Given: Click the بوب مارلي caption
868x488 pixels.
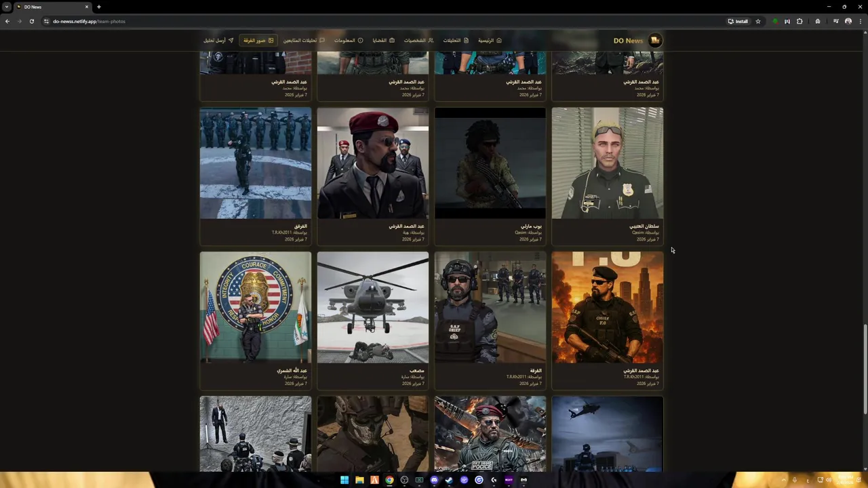Looking at the screenshot, I should (532, 226).
